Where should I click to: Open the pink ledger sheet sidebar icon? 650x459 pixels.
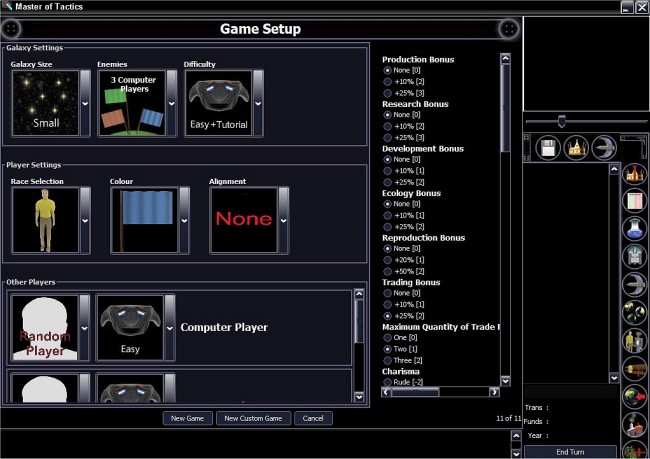pyautogui.click(x=634, y=201)
